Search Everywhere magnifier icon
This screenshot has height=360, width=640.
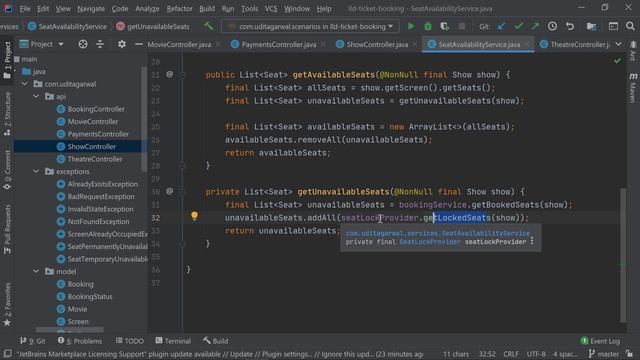[630, 27]
